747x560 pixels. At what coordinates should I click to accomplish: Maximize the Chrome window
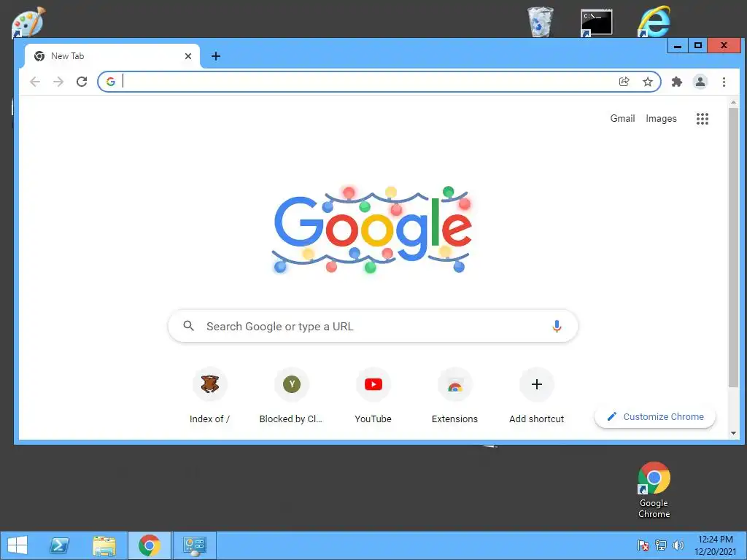click(x=698, y=46)
